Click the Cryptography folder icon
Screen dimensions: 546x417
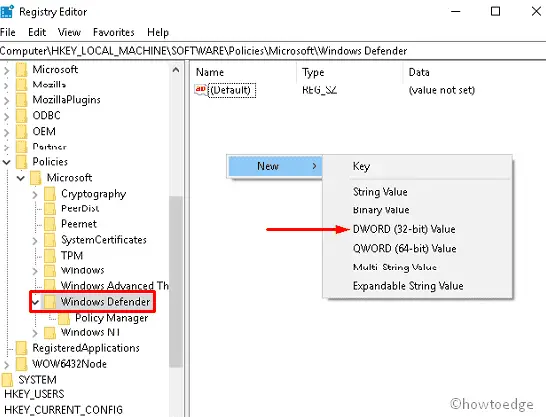coord(50,194)
